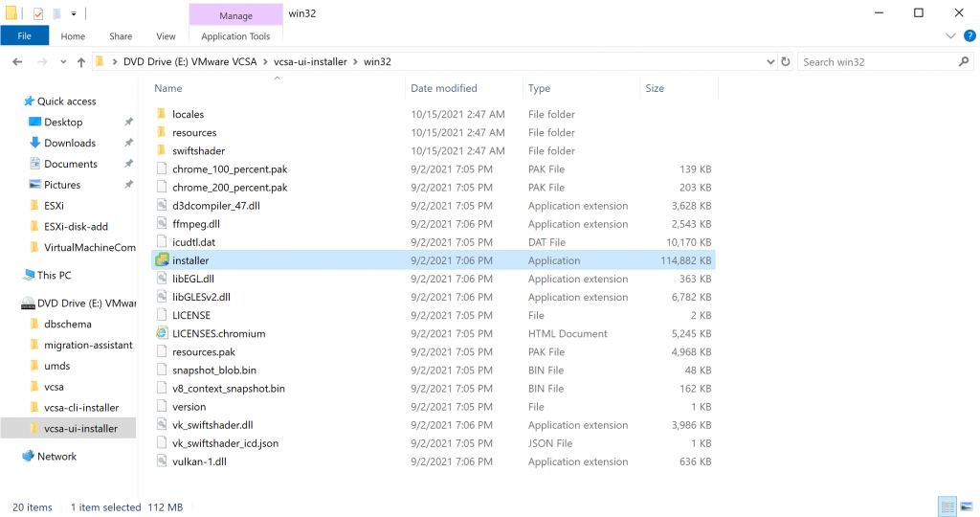
Task: Select the version file name
Action: click(189, 406)
